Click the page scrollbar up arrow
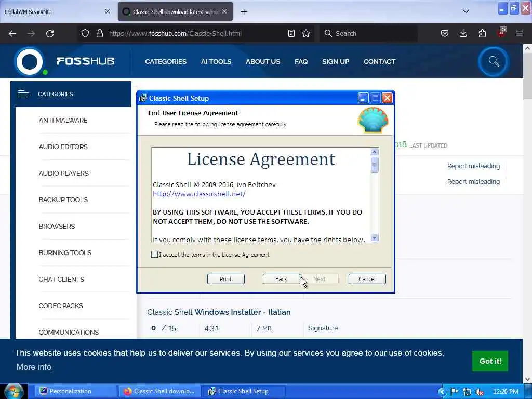This screenshot has height=399, width=532. pos(527,48)
